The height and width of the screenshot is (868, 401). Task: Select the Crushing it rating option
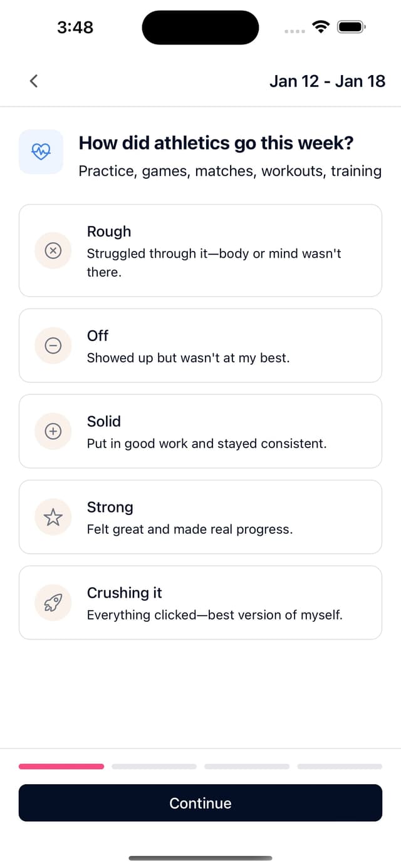[200, 602]
